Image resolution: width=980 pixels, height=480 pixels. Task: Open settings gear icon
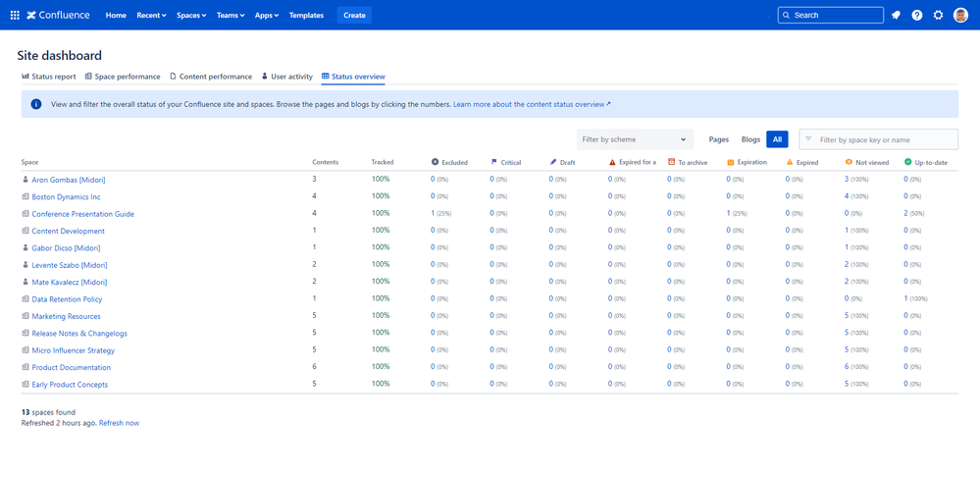coord(939,16)
